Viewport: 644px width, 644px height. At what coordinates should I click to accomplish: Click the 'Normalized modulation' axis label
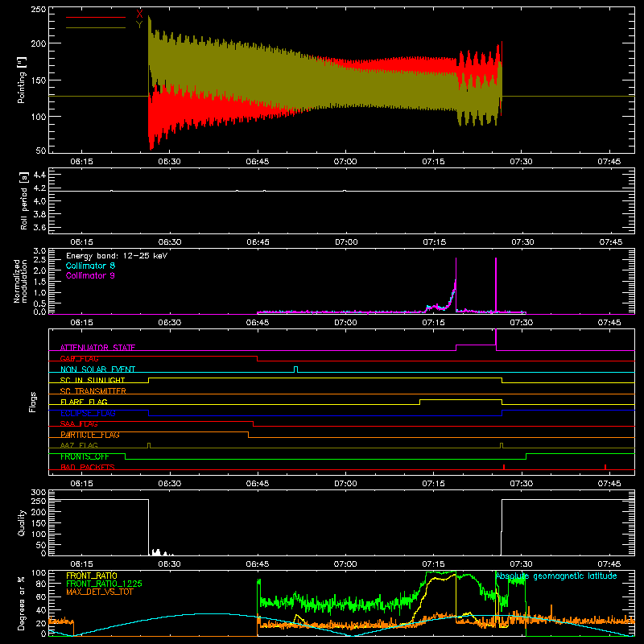point(20,281)
